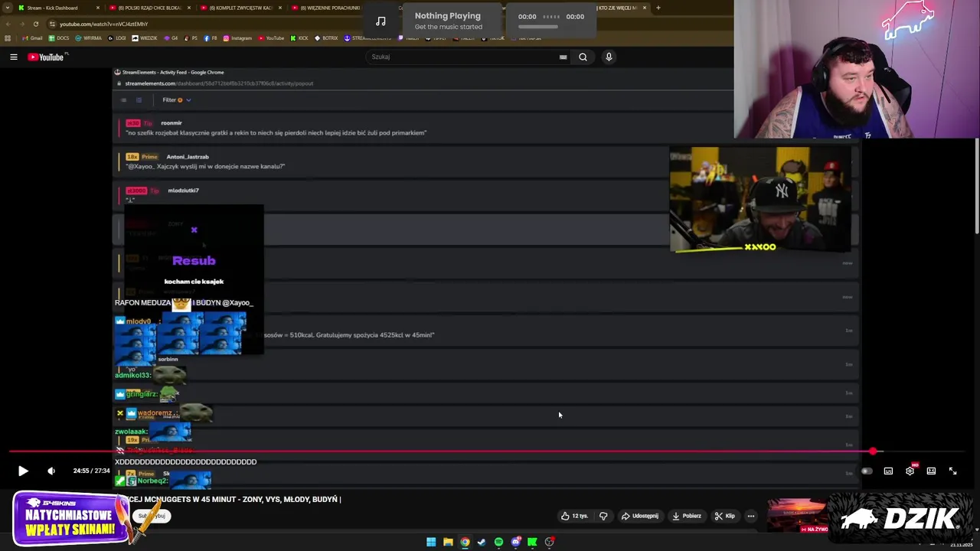This screenshot has height=551, width=980.
Task: Open a new browser tab
Action: point(658,8)
